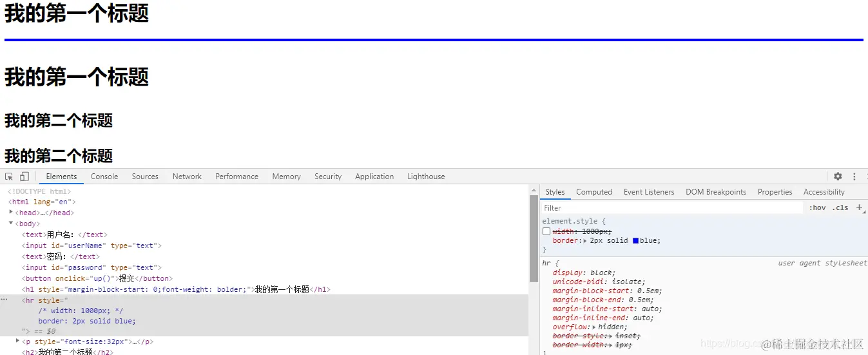Add new style rule plus icon
The width and height of the screenshot is (868, 355).
[859, 207]
